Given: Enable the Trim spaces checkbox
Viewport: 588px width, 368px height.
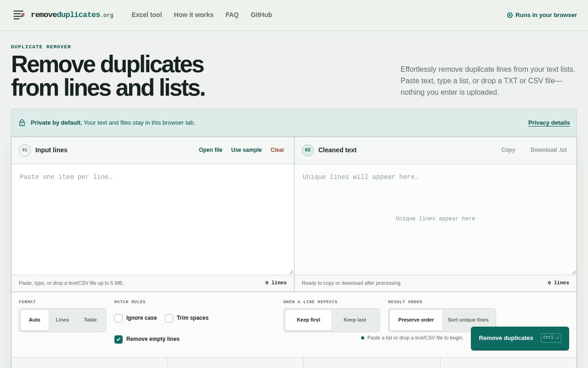Looking at the screenshot, I should [169, 318].
